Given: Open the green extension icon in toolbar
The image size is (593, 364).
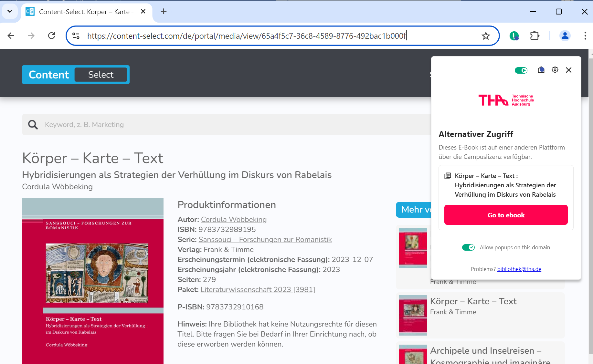Looking at the screenshot, I should [x=514, y=36].
